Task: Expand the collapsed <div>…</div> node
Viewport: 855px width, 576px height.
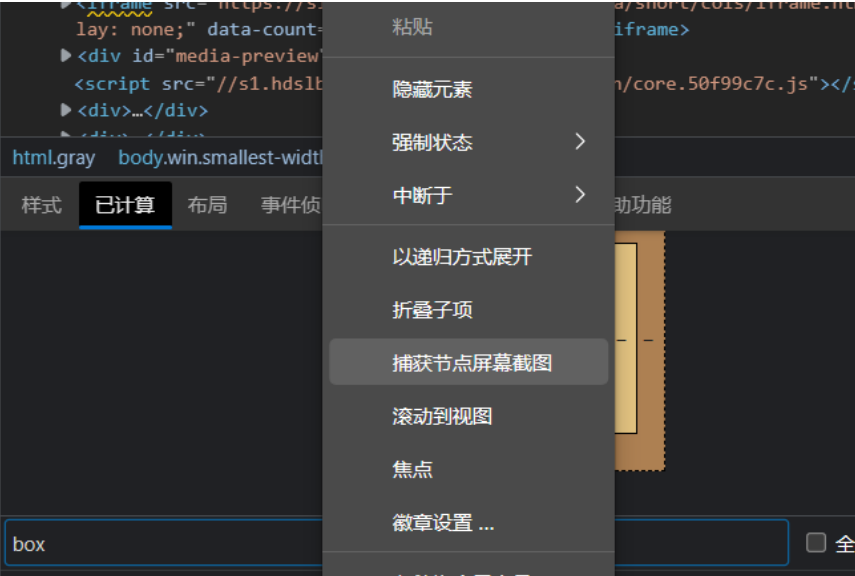Action: [65, 110]
